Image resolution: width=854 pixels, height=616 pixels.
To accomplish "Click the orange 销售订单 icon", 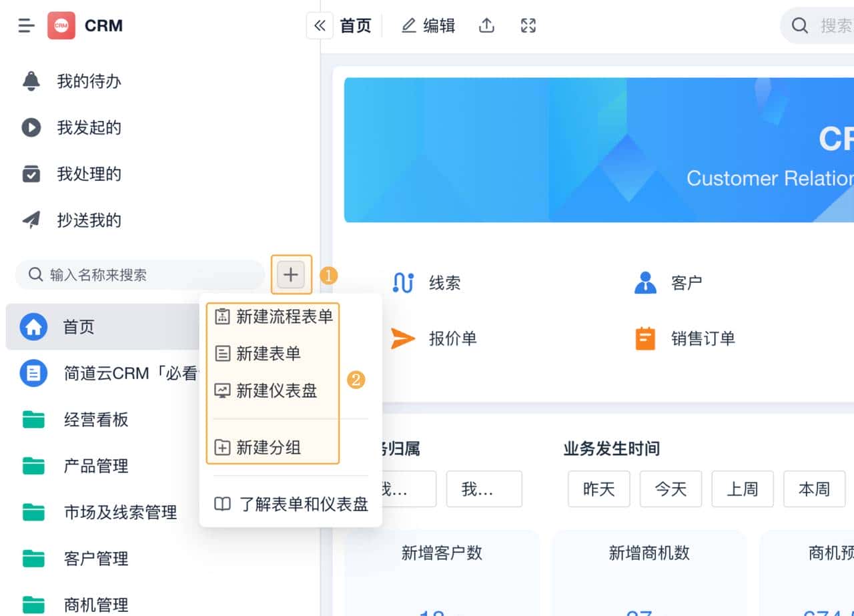I will (645, 338).
